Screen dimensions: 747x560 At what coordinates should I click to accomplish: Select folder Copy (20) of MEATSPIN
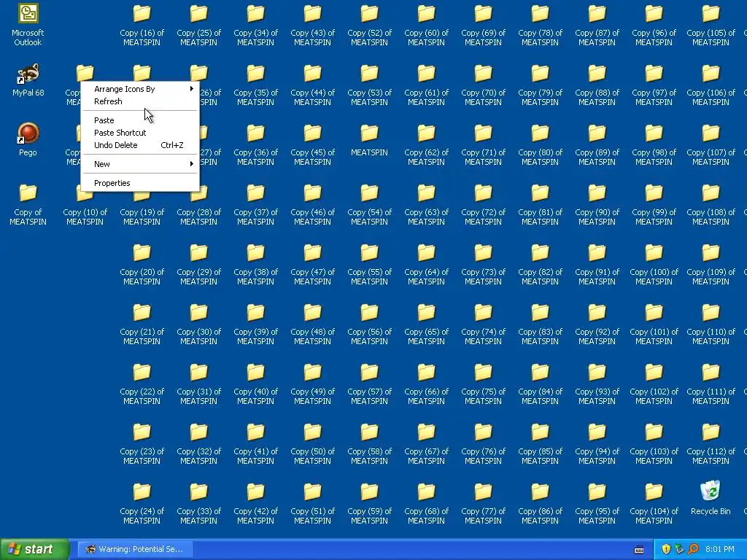coord(142,264)
